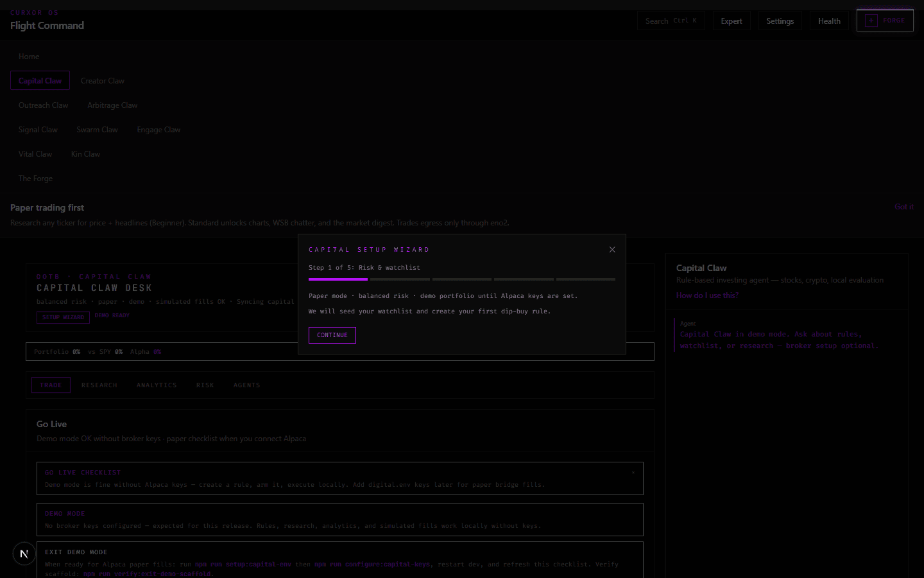Go to Home in navigation

(x=29, y=57)
